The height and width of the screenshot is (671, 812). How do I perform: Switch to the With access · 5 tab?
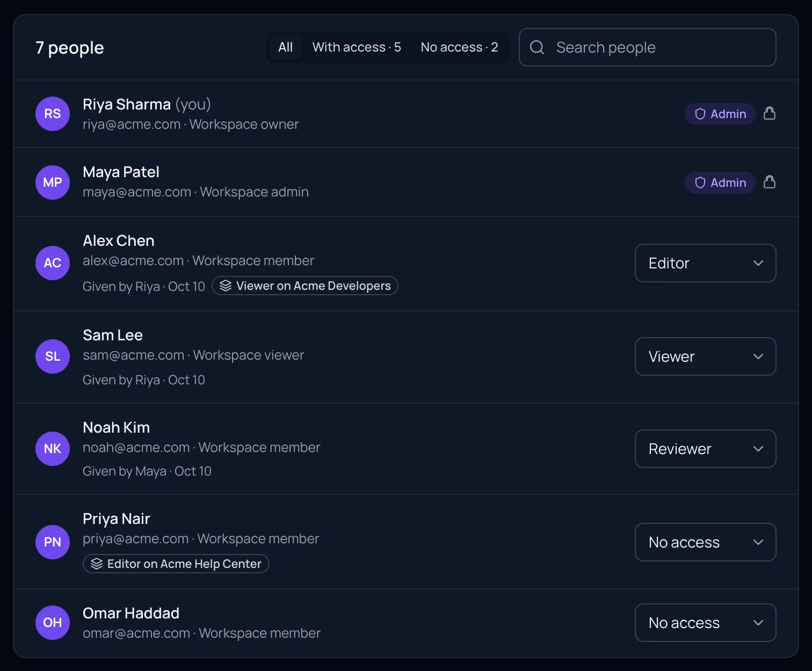coord(357,47)
